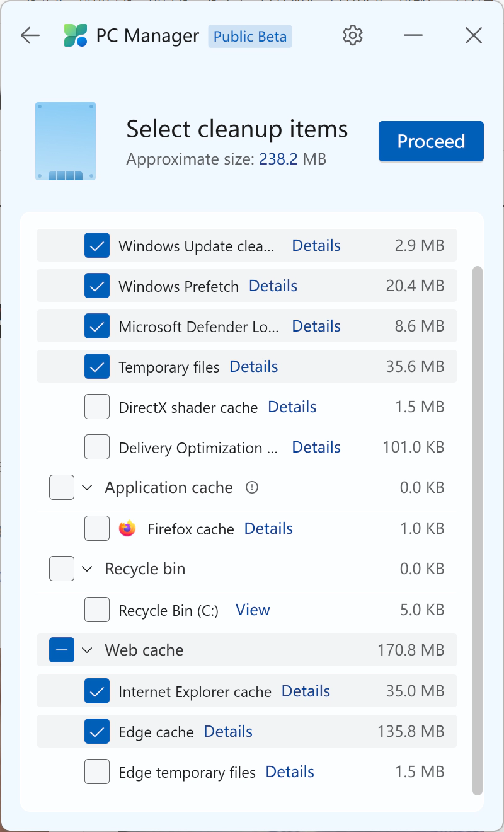Click the 35.6 MB Temporary files size
504x832 pixels.
pyautogui.click(x=415, y=366)
